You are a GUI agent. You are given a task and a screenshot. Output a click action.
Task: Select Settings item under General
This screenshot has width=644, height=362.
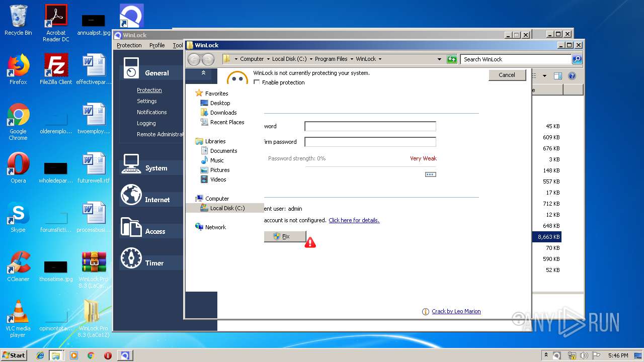147,101
